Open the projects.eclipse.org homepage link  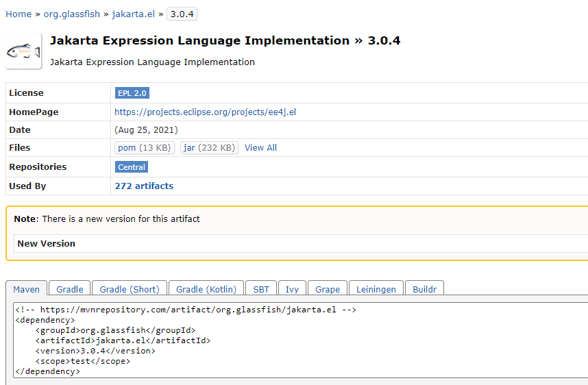[x=205, y=112]
